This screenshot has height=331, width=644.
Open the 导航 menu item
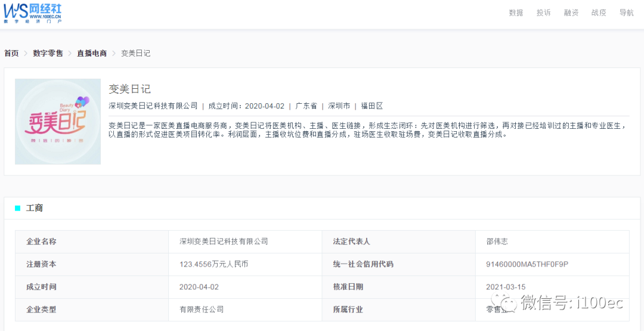[626, 13]
